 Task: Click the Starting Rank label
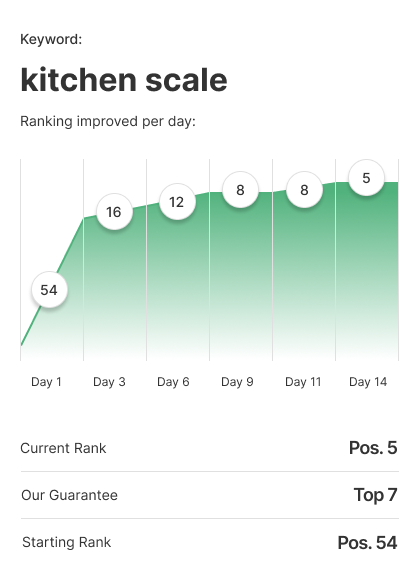pos(67,543)
